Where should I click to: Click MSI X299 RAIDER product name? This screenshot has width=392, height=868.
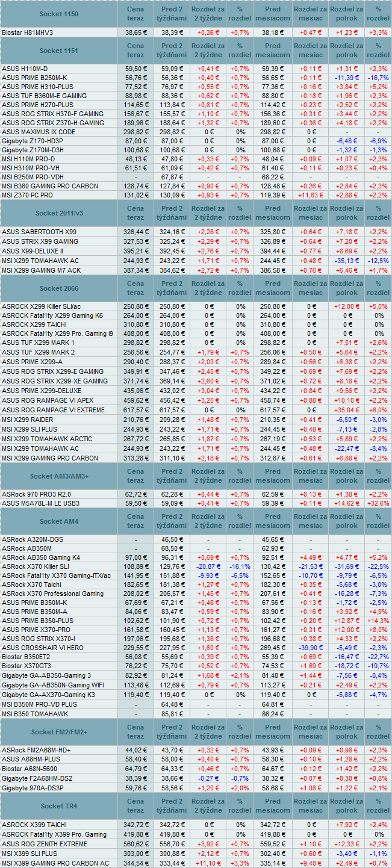coord(27,420)
